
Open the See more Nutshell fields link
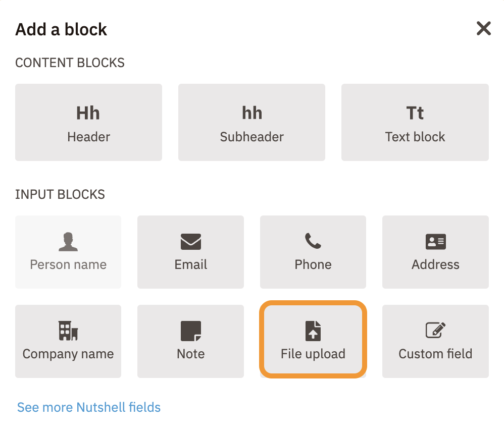(x=89, y=407)
